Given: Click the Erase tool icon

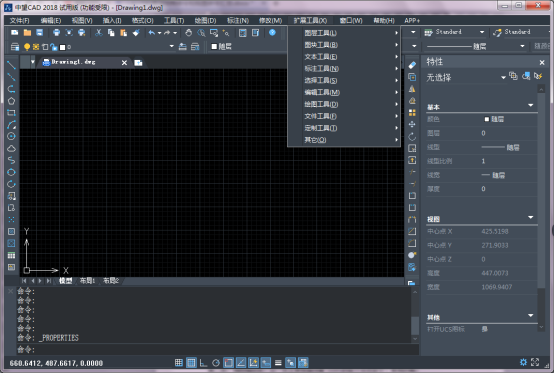Looking at the screenshot, I should (x=412, y=65).
